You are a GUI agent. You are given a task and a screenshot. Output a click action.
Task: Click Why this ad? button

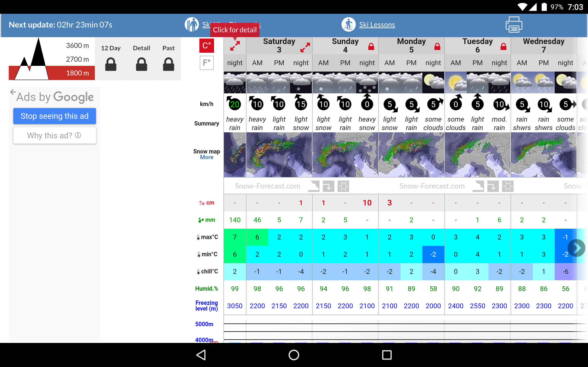coord(54,135)
